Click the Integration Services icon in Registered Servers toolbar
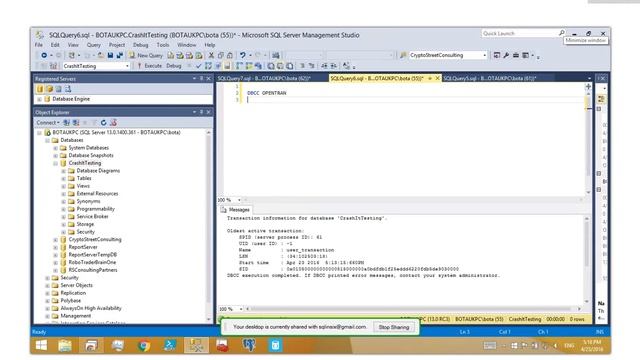The width and height of the screenshot is (640, 360). (x=68, y=89)
